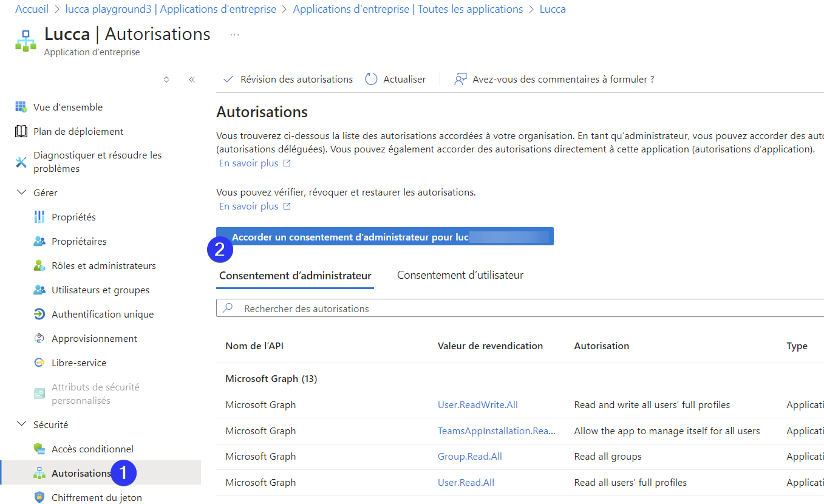824x504 pixels.
Task: Click the Vue d'ensemble grid icon
Action: [21, 107]
